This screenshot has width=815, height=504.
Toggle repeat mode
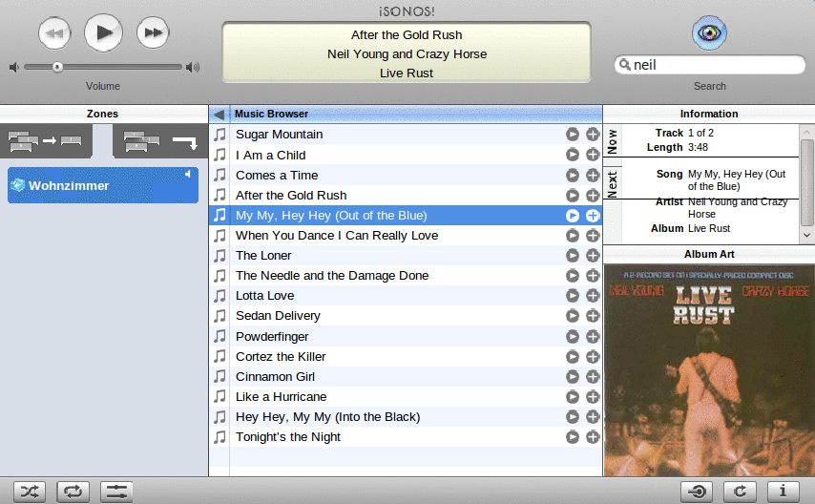73,491
